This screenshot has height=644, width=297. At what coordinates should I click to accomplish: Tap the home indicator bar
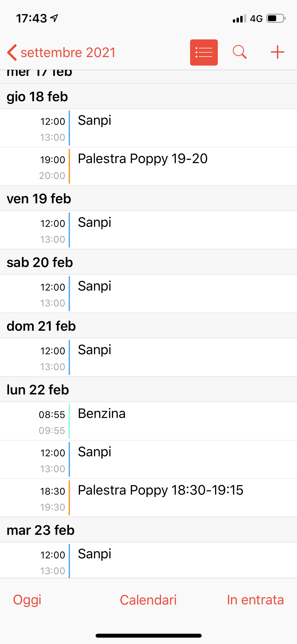pyautogui.click(x=148, y=636)
